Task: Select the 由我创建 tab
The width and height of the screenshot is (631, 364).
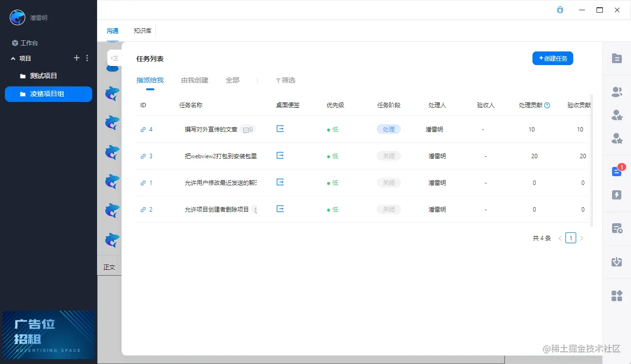Action: (x=195, y=81)
